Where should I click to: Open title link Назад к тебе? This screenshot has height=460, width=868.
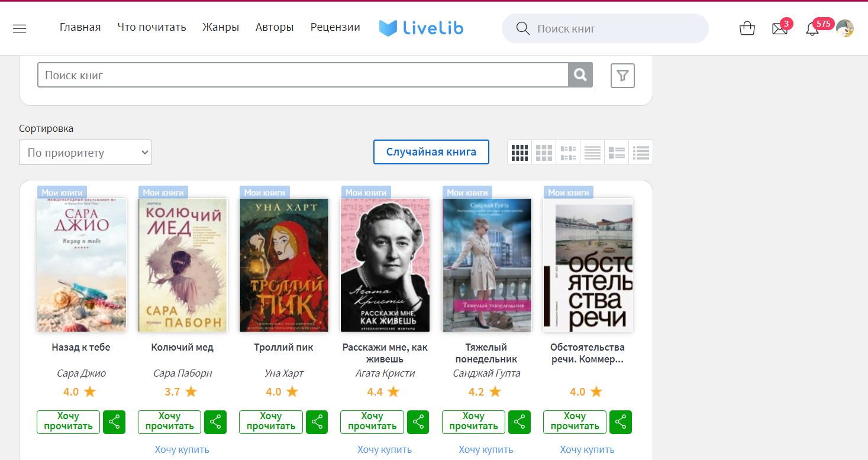81,348
